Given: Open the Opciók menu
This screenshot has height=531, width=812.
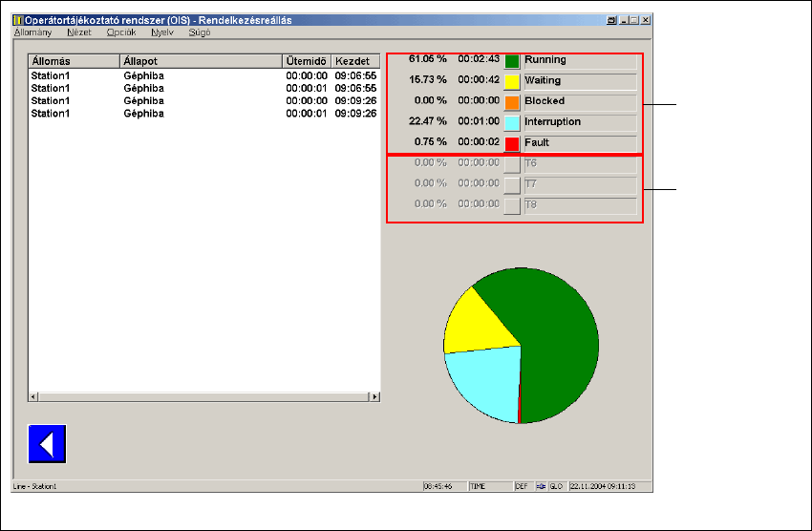Looking at the screenshot, I should pos(121,32).
